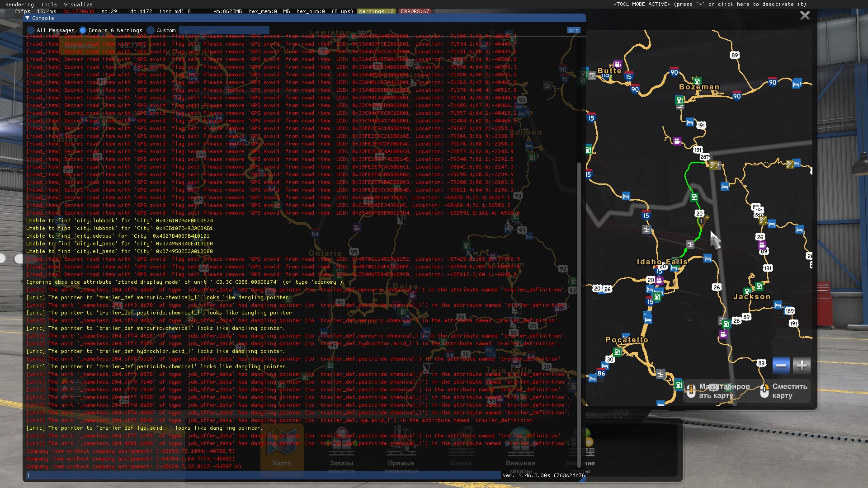The image size is (868, 488).
Task: Click the Idaho Falls city label
Action: tap(662, 262)
